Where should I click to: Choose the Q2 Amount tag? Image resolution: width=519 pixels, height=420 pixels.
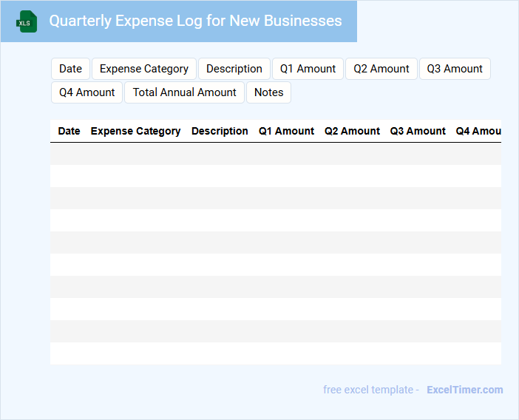(381, 69)
